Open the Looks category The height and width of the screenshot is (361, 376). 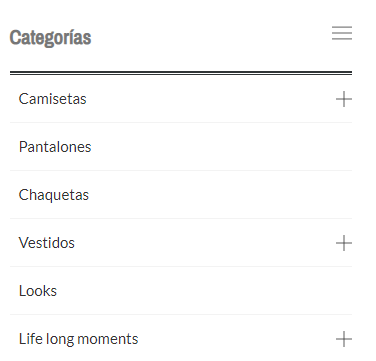point(38,291)
